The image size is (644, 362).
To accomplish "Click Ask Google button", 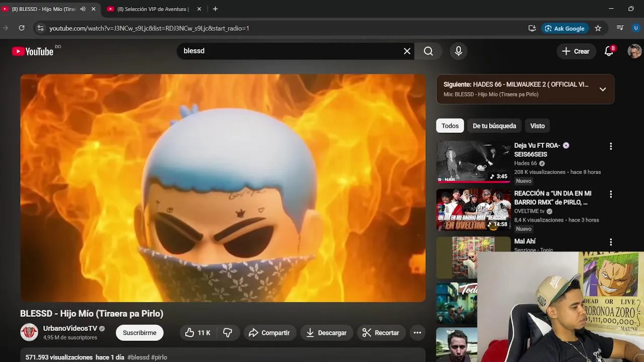I will tap(565, 28).
